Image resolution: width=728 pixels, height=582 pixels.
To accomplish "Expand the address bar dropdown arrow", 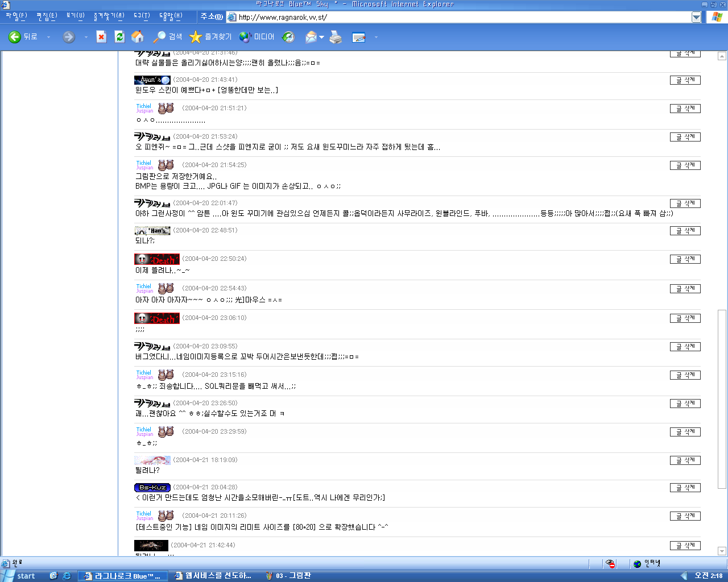I will (x=696, y=17).
